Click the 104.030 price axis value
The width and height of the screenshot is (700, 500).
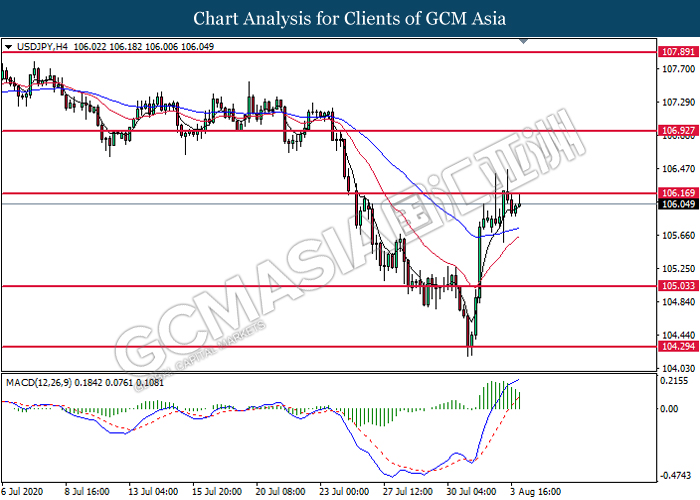(x=679, y=368)
